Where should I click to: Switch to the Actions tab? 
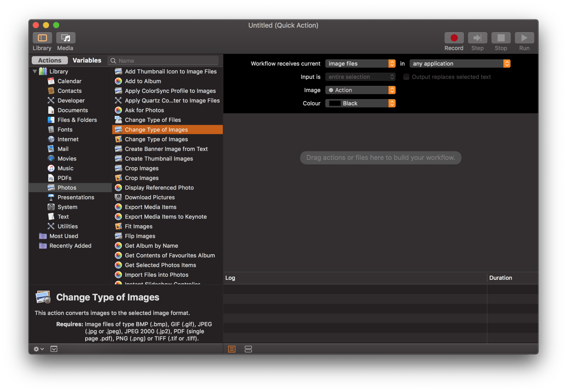point(50,60)
